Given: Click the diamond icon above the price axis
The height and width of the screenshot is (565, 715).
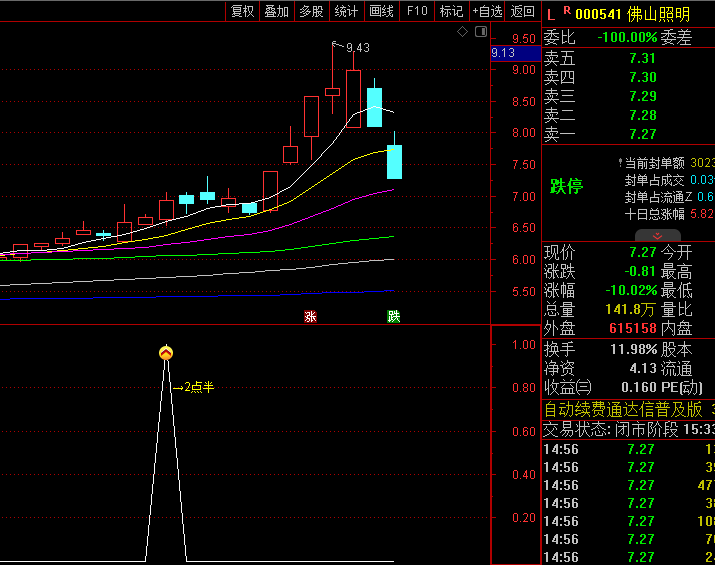Looking at the screenshot, I should (x=463, y=32).
